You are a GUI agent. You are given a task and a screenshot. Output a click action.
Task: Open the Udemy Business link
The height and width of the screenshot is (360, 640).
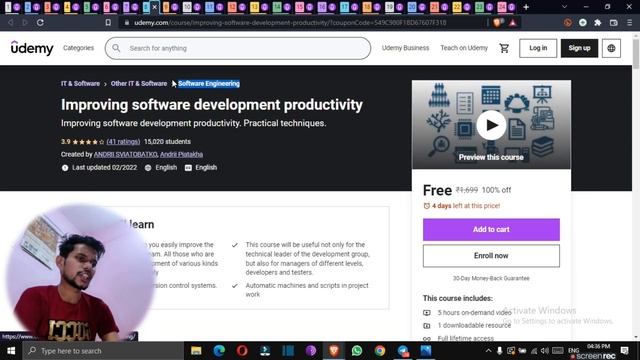coord(405,48)
